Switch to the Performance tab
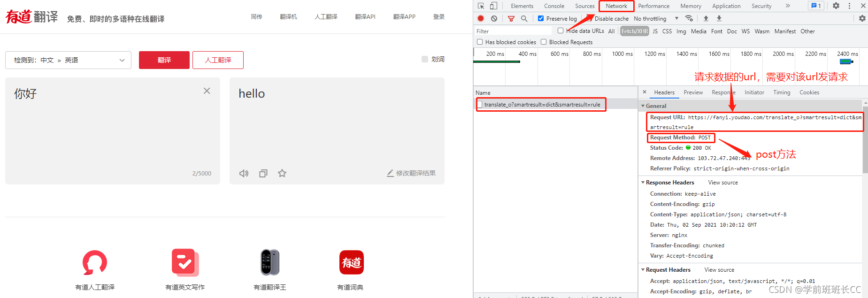868x298 pixels. click(x=653, y=6)
